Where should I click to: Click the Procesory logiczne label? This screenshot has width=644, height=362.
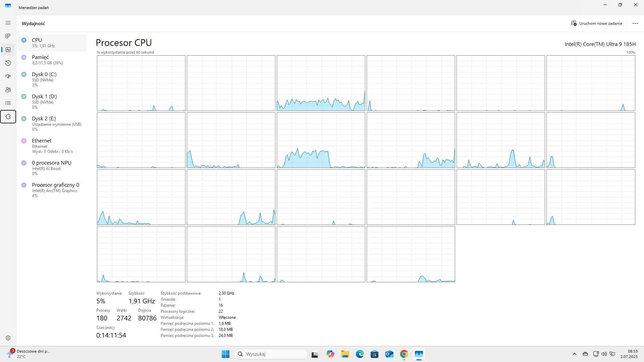tap(177, 311)
